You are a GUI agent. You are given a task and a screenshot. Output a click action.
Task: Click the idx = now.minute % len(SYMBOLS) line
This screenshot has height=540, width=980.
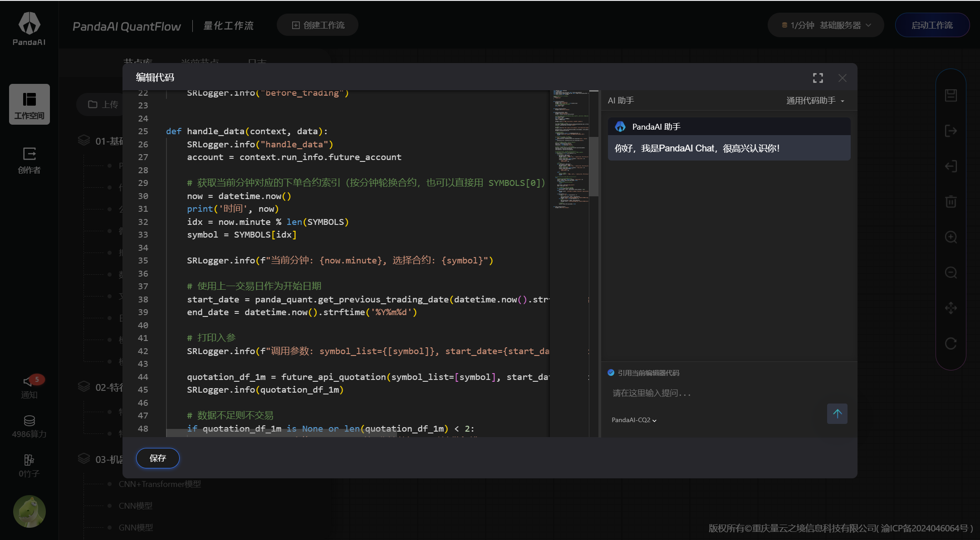[268, 222]
